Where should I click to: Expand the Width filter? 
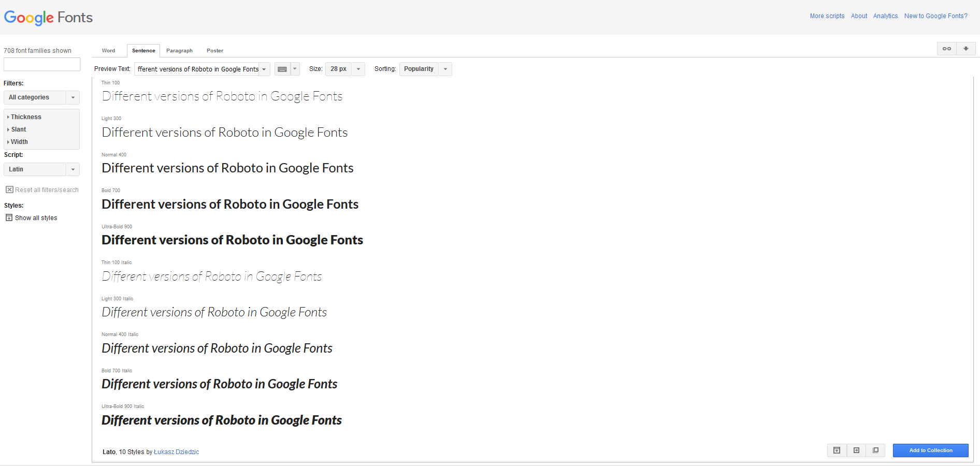tap(18, 142)
